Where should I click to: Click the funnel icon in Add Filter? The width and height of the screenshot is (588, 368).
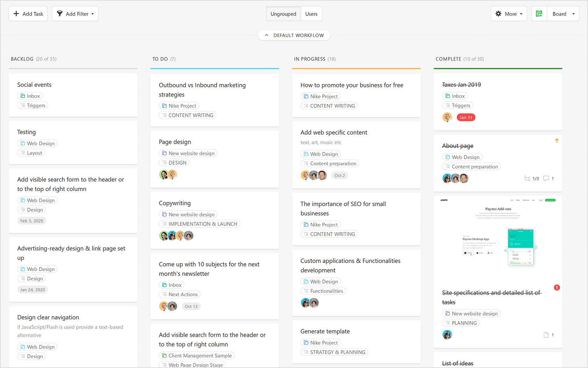click(x=60, y=13)
